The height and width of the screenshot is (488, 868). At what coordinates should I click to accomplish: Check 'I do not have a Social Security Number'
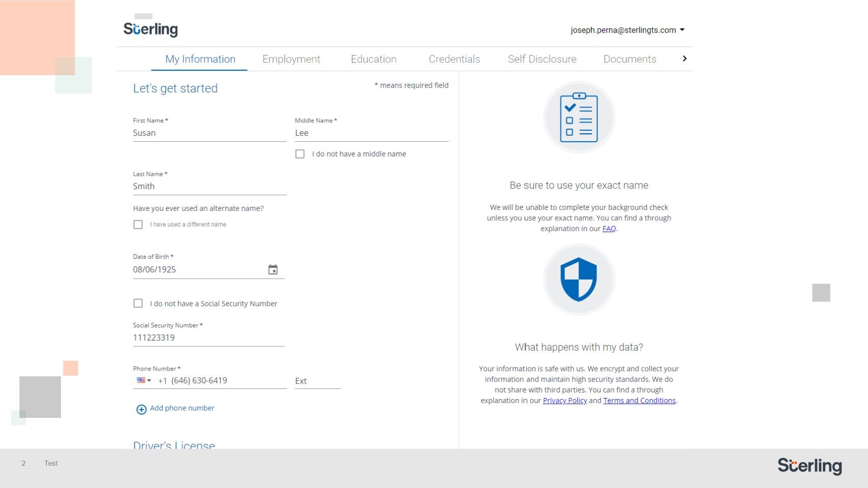pyautogui.click(x=138, y=303)
